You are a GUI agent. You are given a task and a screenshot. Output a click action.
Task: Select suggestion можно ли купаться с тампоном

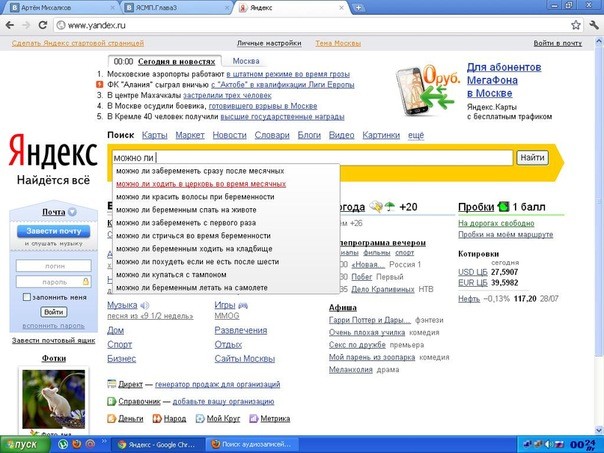[226, 275]
